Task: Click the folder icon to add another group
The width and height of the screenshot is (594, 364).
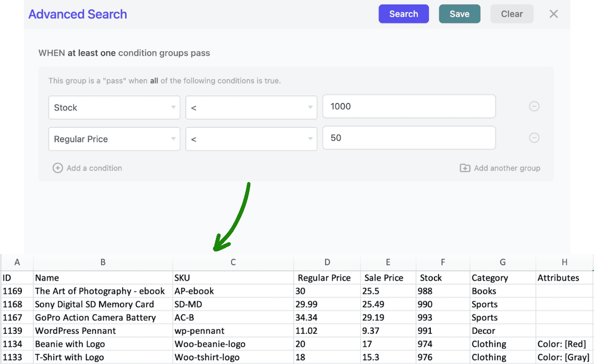Action: tap(465, 168)
